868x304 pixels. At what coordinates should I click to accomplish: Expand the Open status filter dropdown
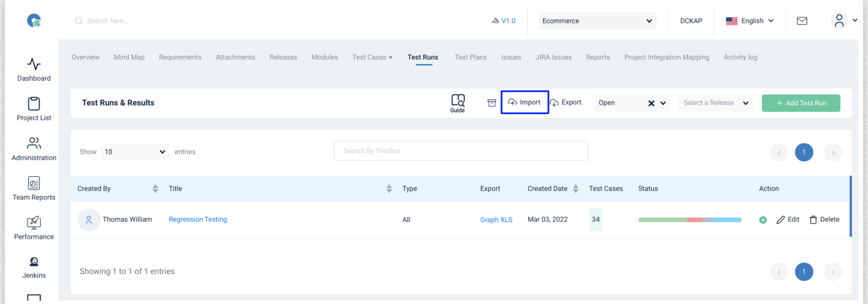[663, 103]
